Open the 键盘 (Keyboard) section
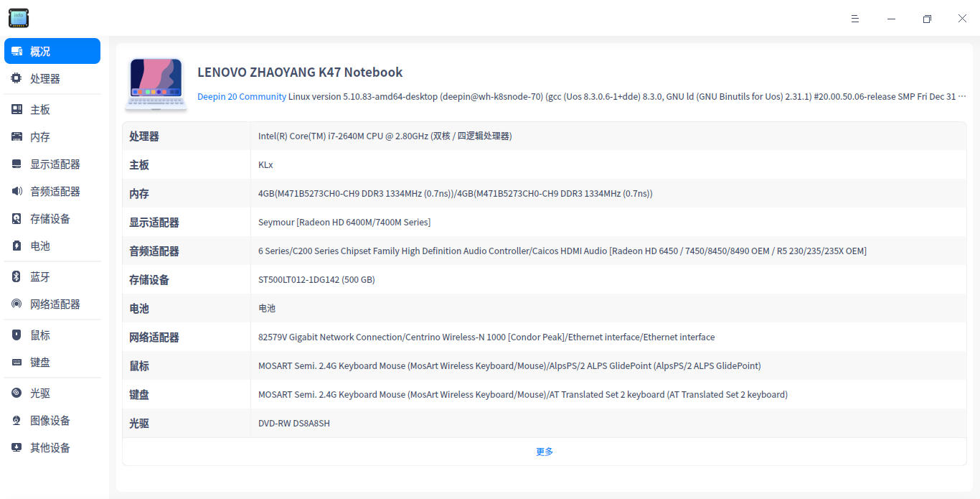The image size is (980, 499). pos(39,362)
